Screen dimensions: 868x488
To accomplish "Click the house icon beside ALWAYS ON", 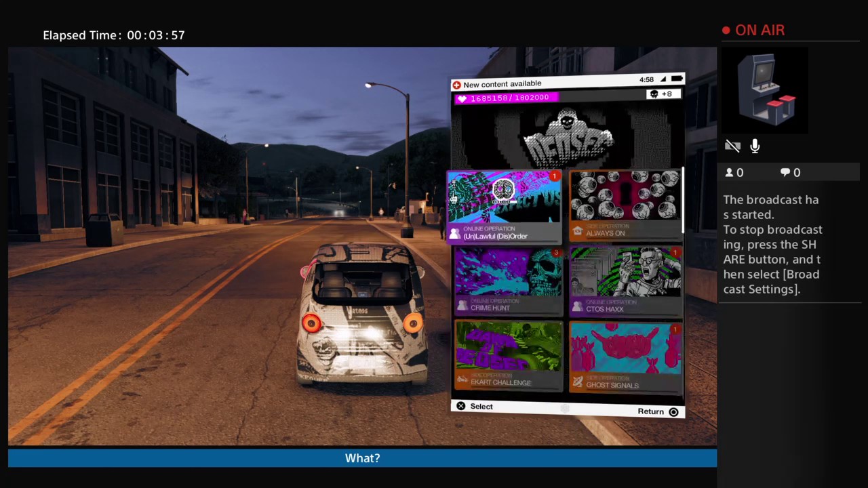I will 577,231.
